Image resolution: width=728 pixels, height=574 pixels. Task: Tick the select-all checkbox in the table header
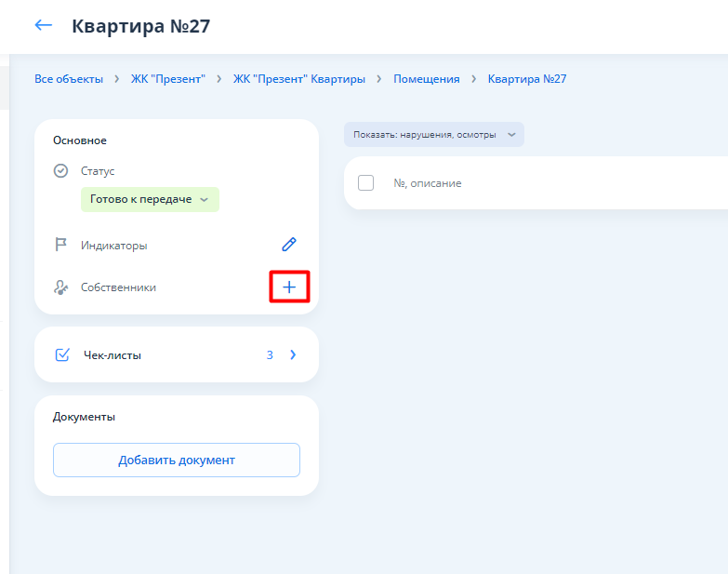366,183
